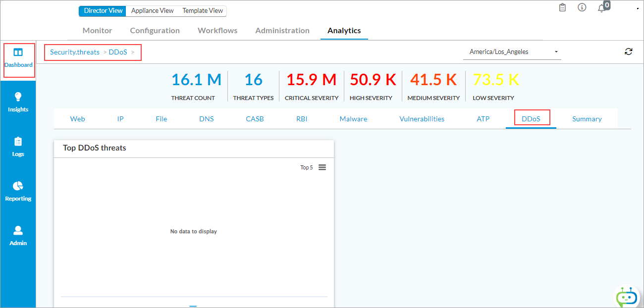Click the info circle icon

(x=582, y=7)
